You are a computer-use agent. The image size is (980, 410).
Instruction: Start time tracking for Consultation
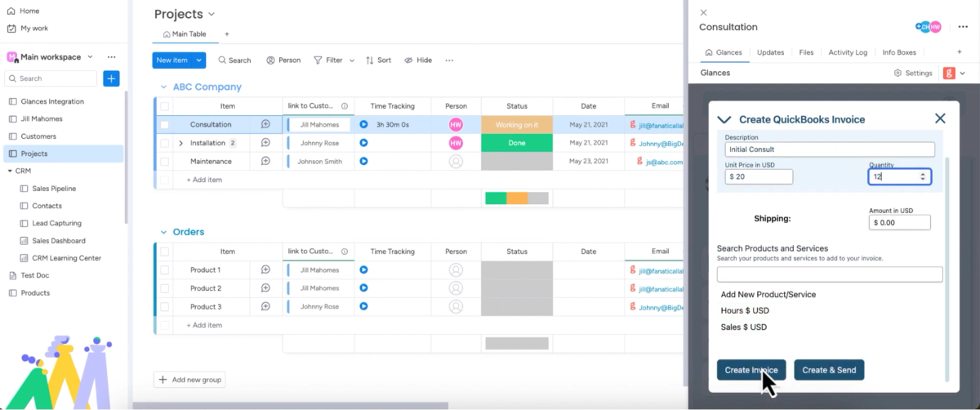(x=363, y=124)
